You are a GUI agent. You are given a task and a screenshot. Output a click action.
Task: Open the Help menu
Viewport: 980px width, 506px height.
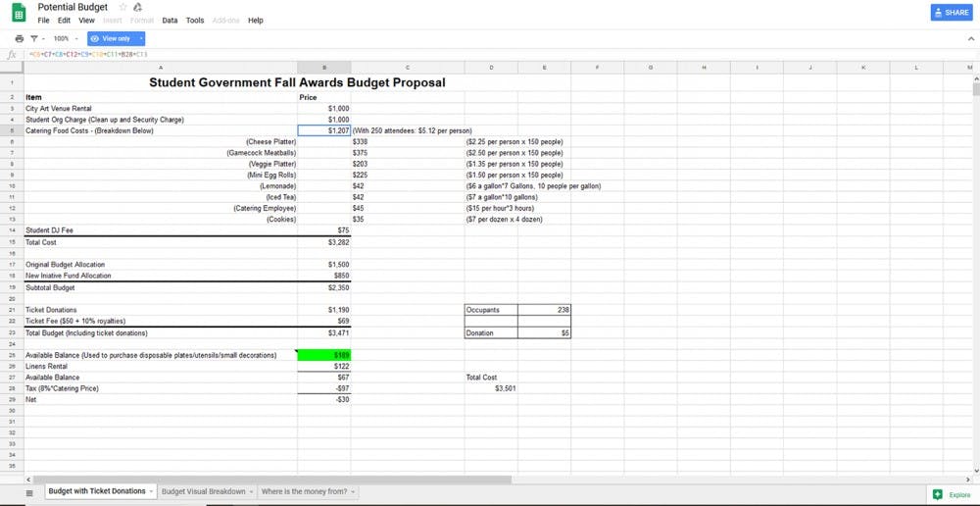[256, 21]
